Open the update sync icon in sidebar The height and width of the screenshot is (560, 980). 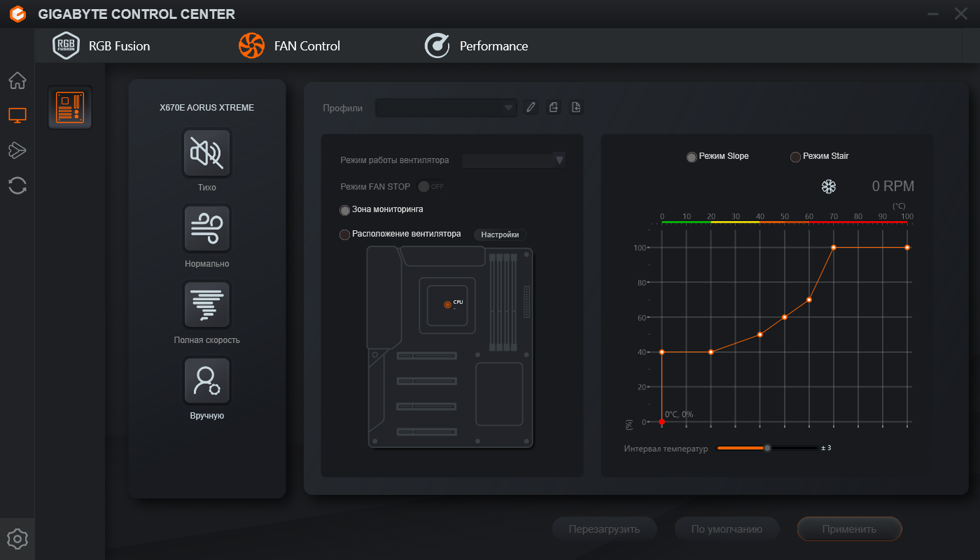pos(17,185)
